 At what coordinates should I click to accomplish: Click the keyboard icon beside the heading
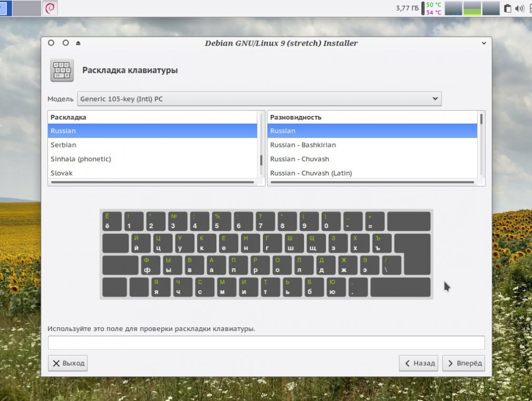pyautogui.click(x=62, y=70)
